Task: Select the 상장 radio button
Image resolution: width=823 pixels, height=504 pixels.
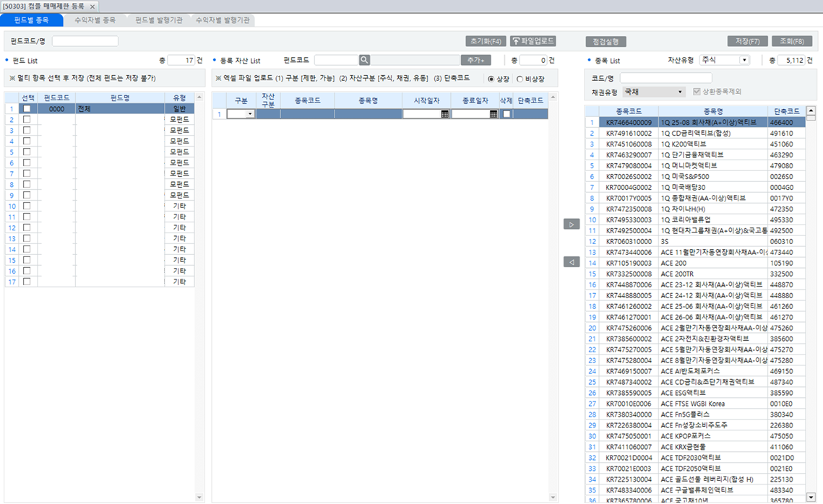Action: (x=491, y=79)
